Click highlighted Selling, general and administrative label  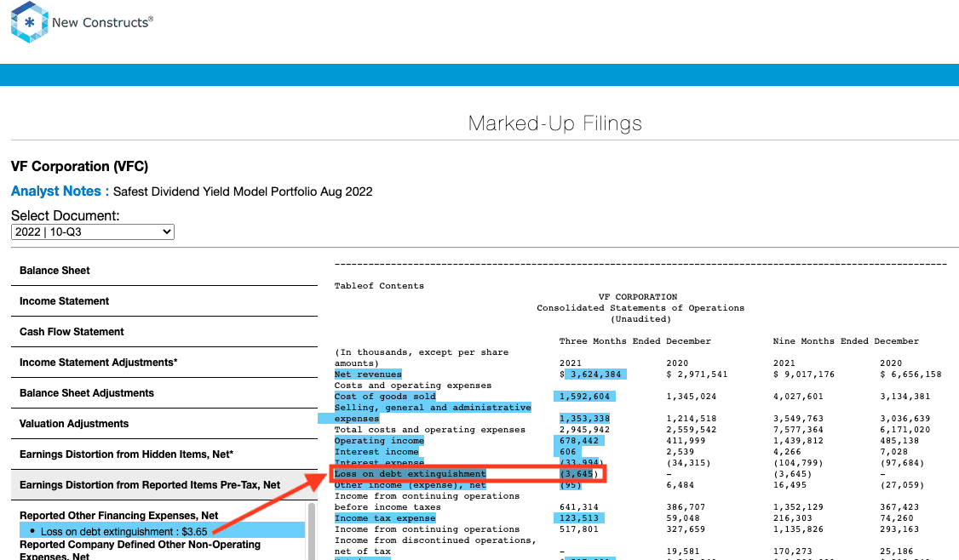(x=433, y=407)
